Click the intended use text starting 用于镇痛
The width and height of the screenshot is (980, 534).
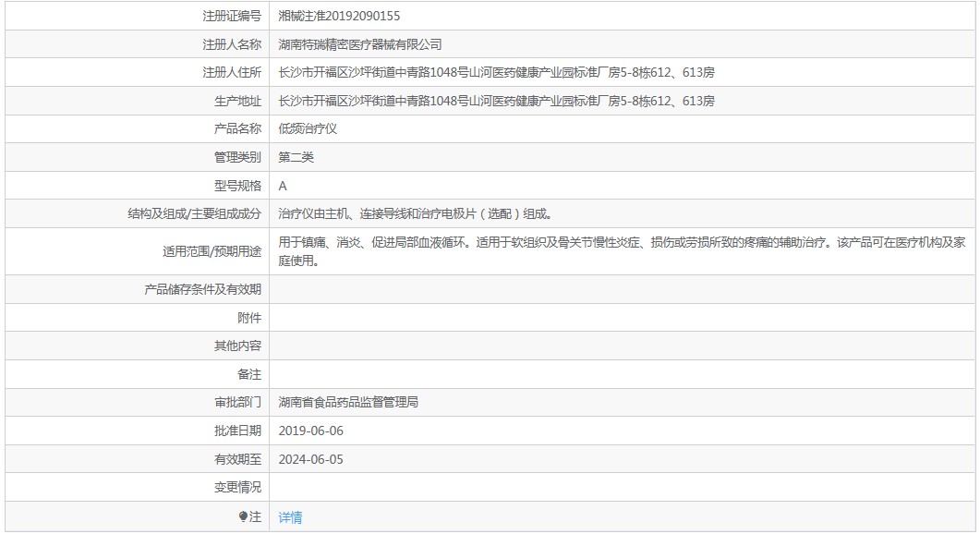click(622, 251)
